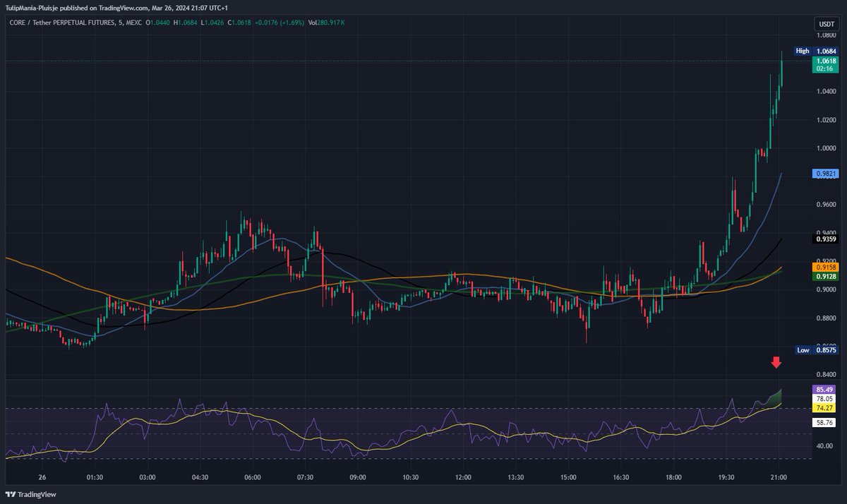Click the 18:00 time axis label
The height and width of the screenshot is (504, 847).
[673, 478]
